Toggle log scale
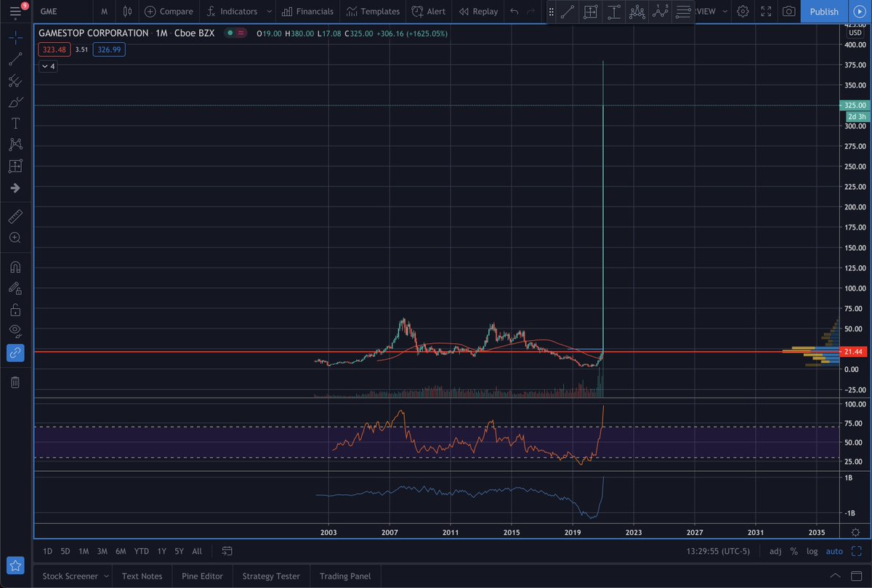The height and width of the screenshot is (588, 872). click(x=812, y=552)
